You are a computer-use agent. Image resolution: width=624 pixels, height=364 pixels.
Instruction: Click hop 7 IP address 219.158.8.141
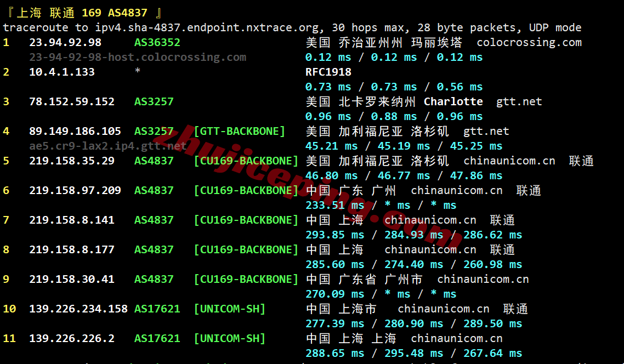point(72,220)
